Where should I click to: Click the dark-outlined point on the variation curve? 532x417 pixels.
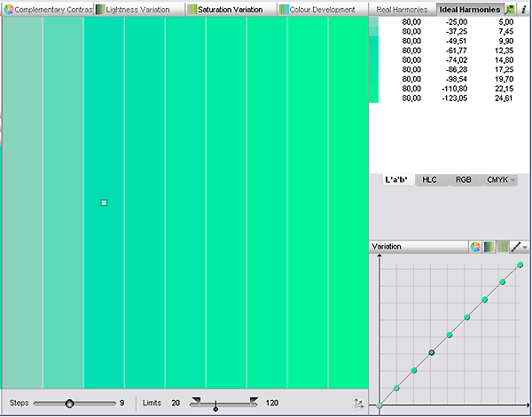click(x=432, y=352)
